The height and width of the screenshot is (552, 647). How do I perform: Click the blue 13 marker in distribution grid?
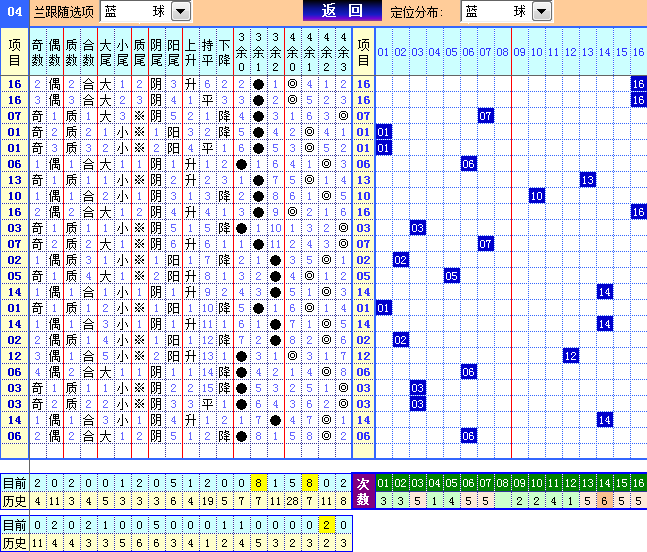(588, 180)
